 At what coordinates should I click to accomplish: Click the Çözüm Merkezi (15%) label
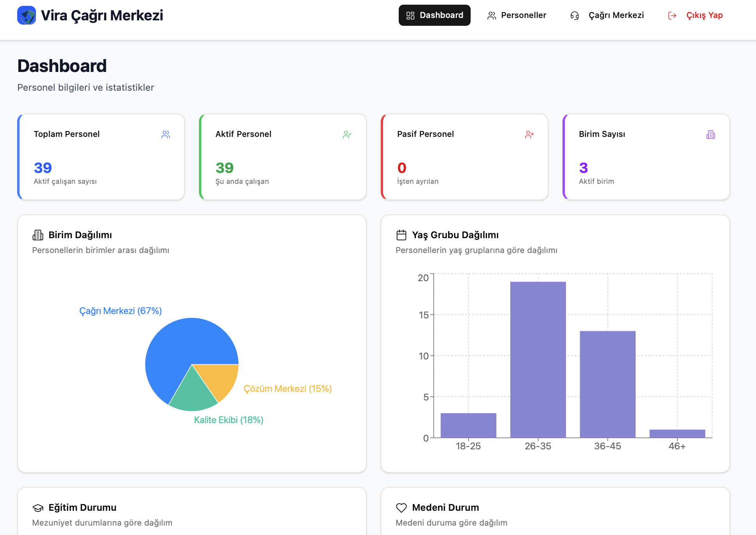tap(288, 389)
